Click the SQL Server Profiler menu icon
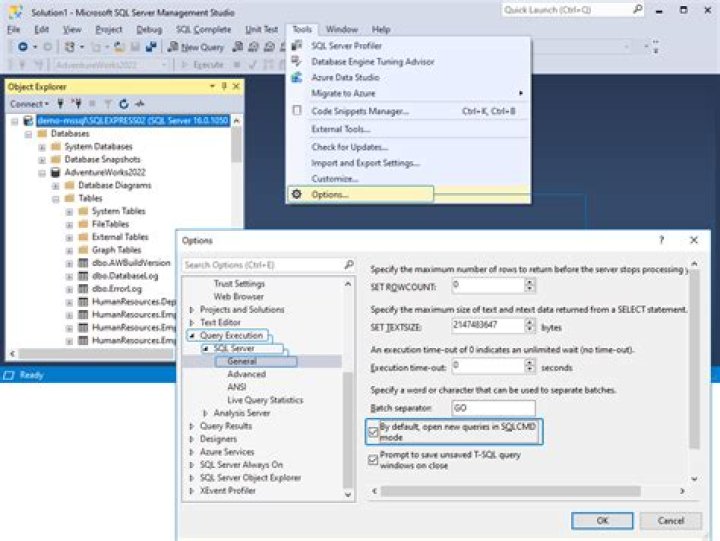720x541 pixels. tap(296, 46)
